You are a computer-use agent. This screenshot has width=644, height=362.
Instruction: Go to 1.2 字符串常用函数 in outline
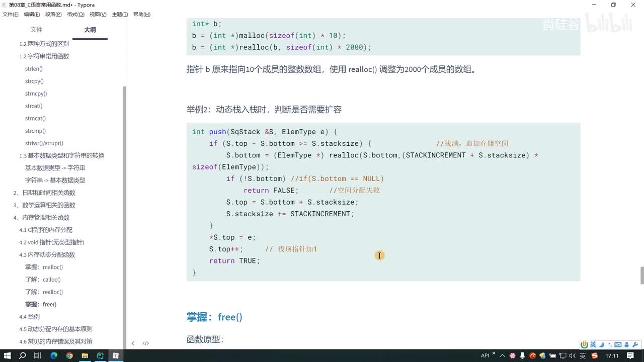coord(44,56)
